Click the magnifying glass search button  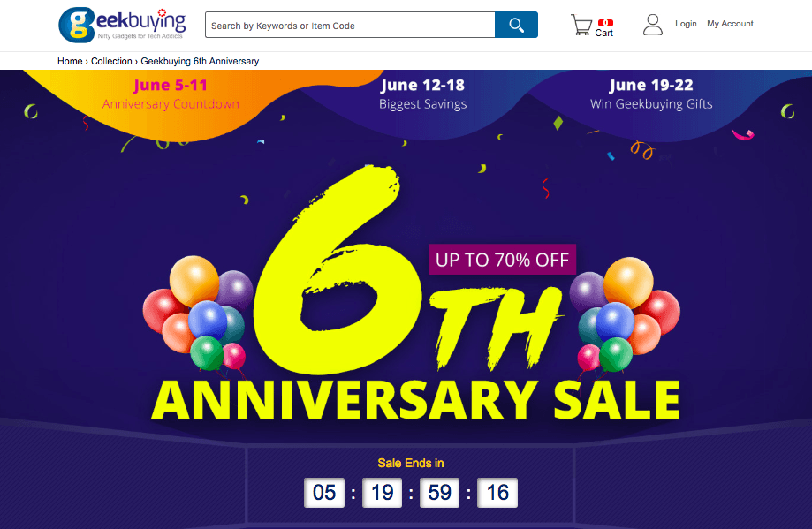pyautogui.click(x=516, y=25)
